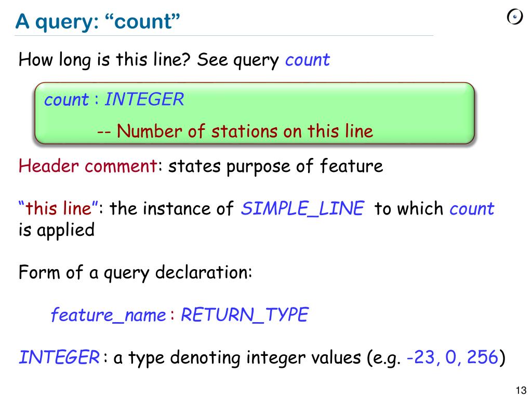Viewport: 532px width, 399px height.
Task: Click the slide number 13
Action: pyautogui.click(x=521, y=390)
